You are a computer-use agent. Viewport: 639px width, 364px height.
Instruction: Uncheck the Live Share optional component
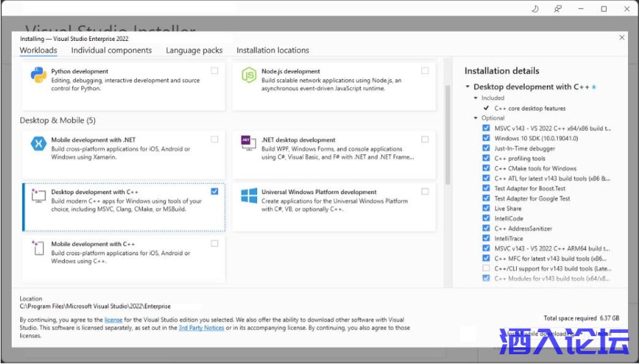click(x=486, y=208)
